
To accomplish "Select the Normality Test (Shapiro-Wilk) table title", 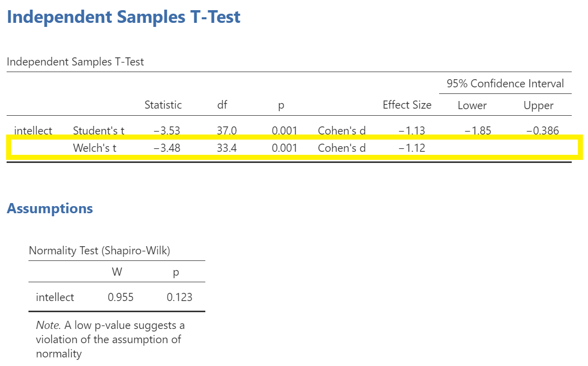I will [100, 251].
